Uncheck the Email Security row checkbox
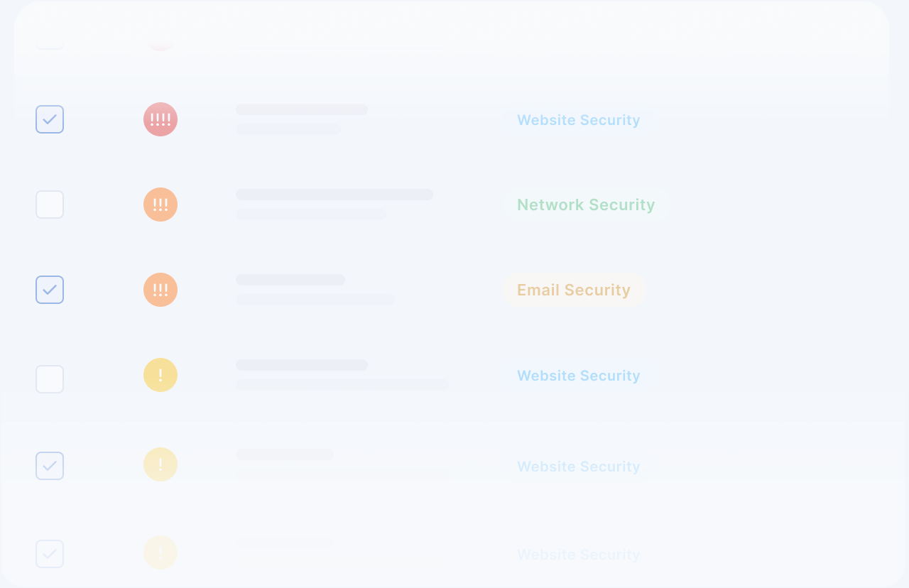Viewport: 909px width, 588px height. click(50, 290)
